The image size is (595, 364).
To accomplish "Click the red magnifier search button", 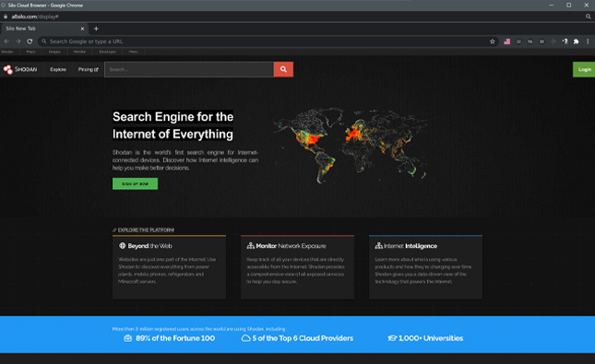I will coord(283,69).
